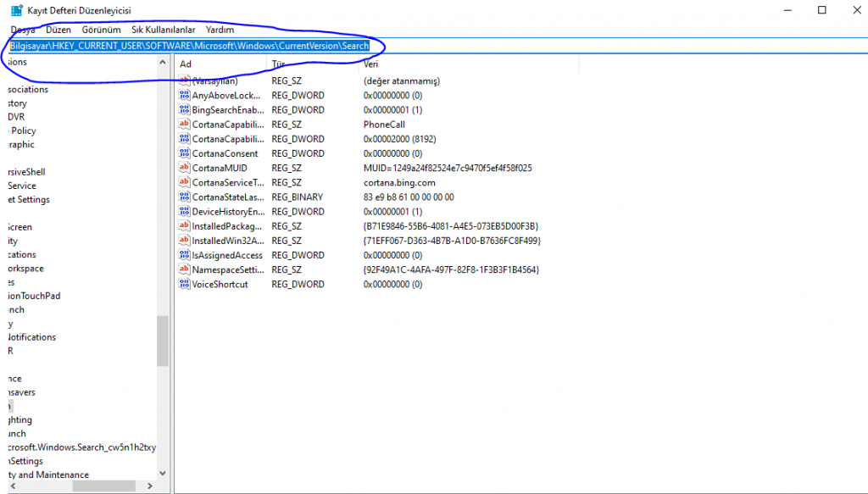The height and width of the screenshot is (494, 868).
Task: Click the 0x00002000 (8192) data cell
Action: (400, 139)
